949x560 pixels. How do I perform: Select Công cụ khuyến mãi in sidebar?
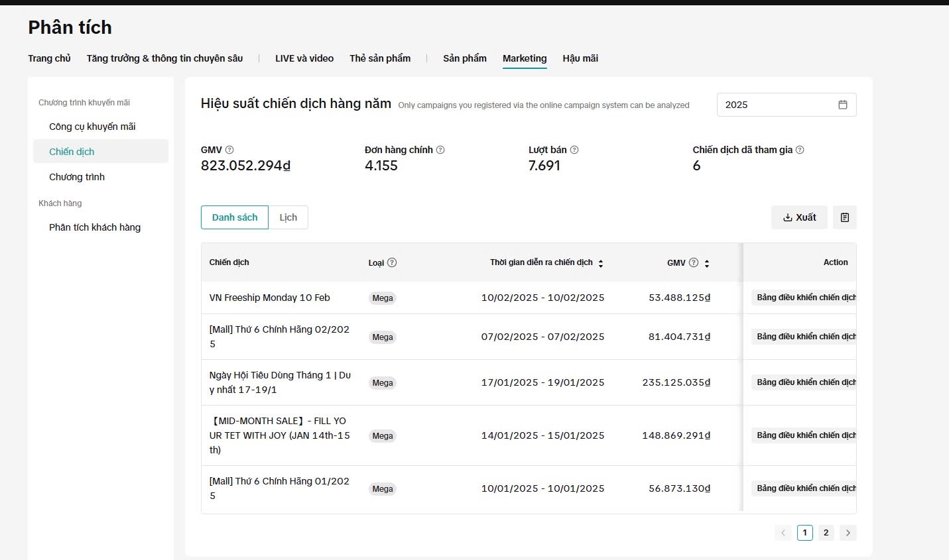pyautogui.click(x=92, y=127)
